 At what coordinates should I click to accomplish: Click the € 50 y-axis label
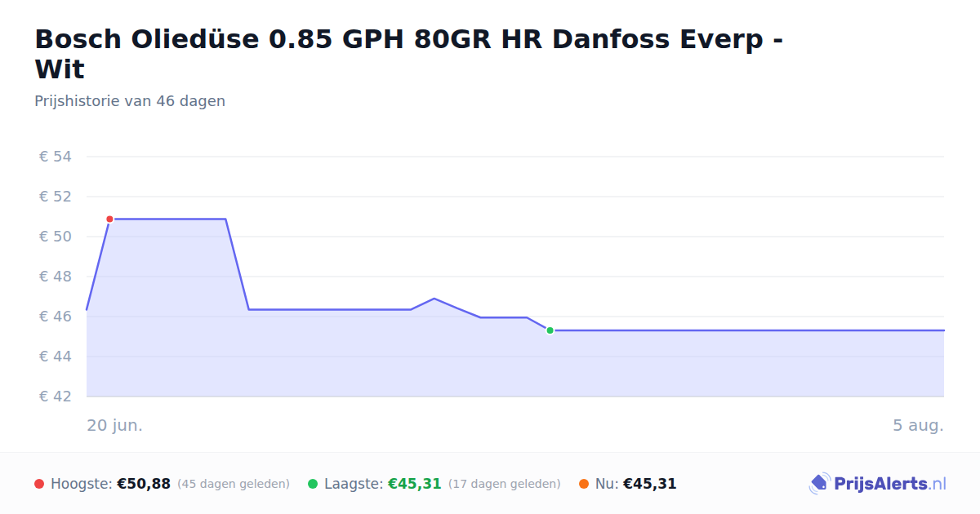coord(56,237)
